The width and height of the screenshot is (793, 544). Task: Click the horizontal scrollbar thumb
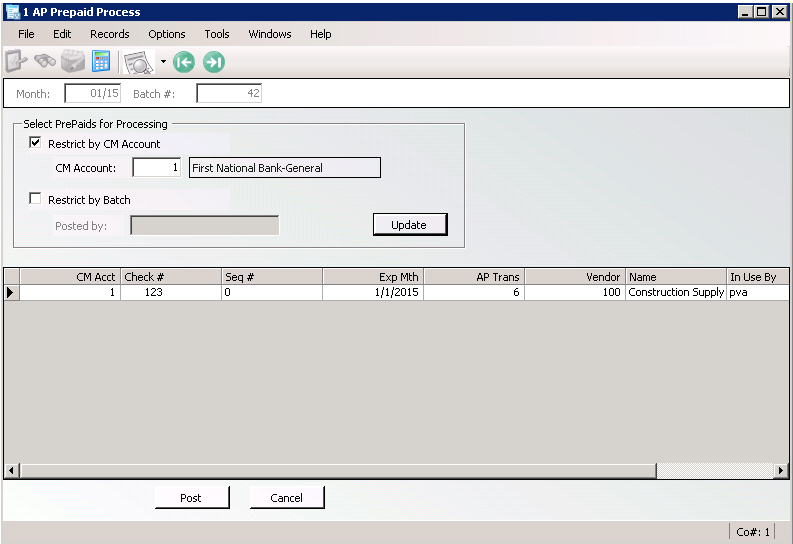tap(338, 470)
